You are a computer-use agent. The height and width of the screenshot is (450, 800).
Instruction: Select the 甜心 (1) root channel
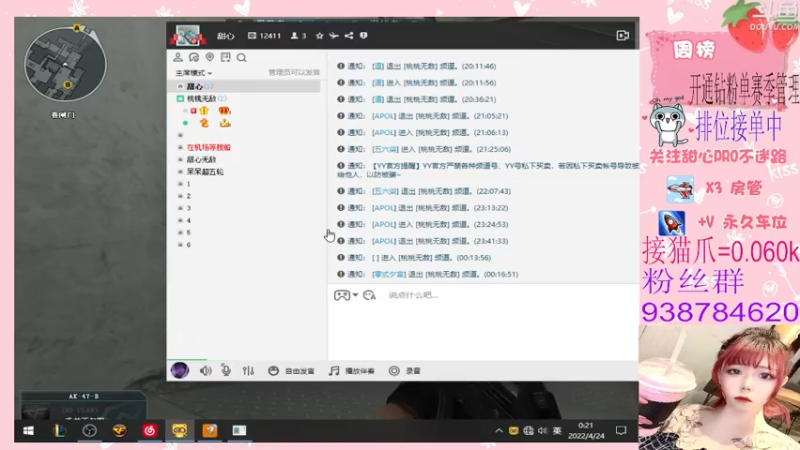pyautogui.click(x=244, y=86)
